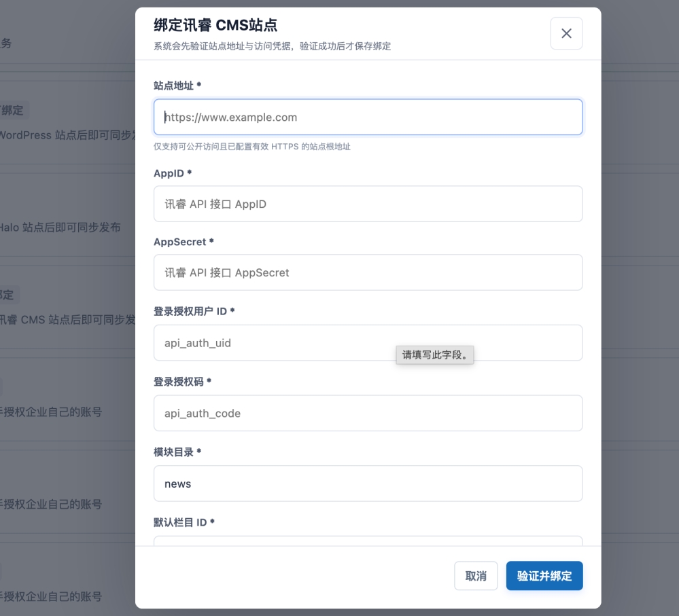Click the 默认栏目 ID label
The height and width of the screenshot is (616, 679).
pos(184,522)
